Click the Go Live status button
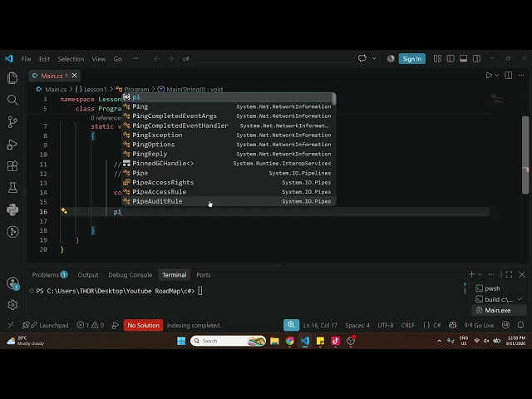The image size is (532, 399). pos(479,325)
